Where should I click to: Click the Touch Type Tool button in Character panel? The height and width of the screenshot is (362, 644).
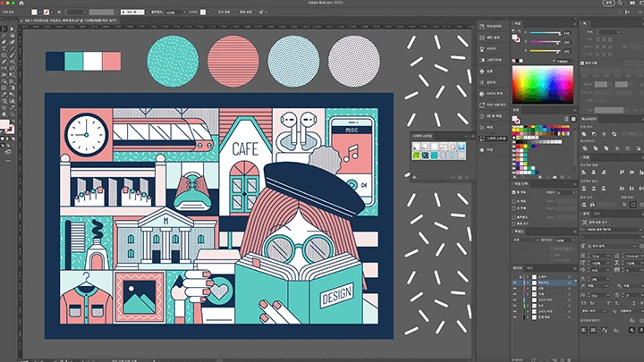[x=596, y=222]
